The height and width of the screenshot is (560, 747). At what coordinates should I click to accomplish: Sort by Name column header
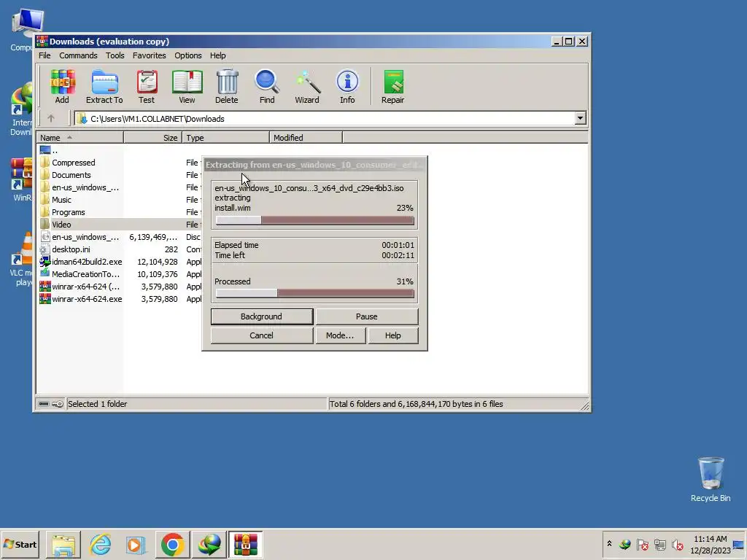[80, 138]
